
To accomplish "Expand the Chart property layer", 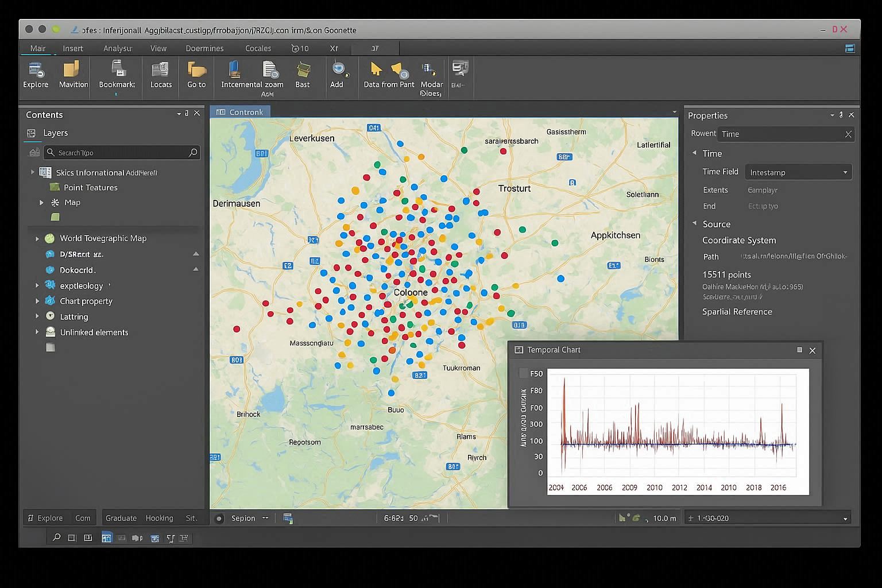I will 38,301.
